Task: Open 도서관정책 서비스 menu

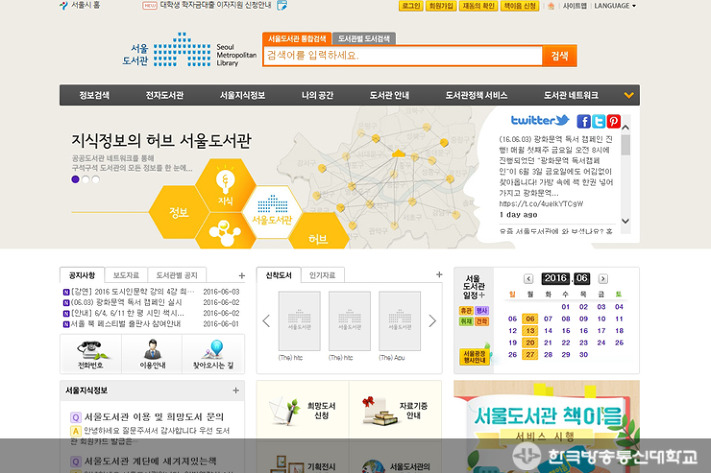Action: [476, 95]
